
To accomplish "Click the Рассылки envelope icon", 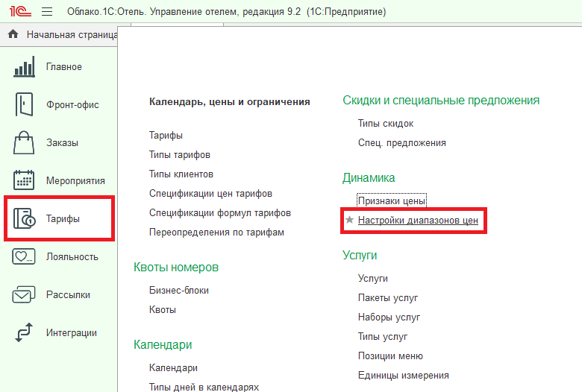I will tap(24, 295).
